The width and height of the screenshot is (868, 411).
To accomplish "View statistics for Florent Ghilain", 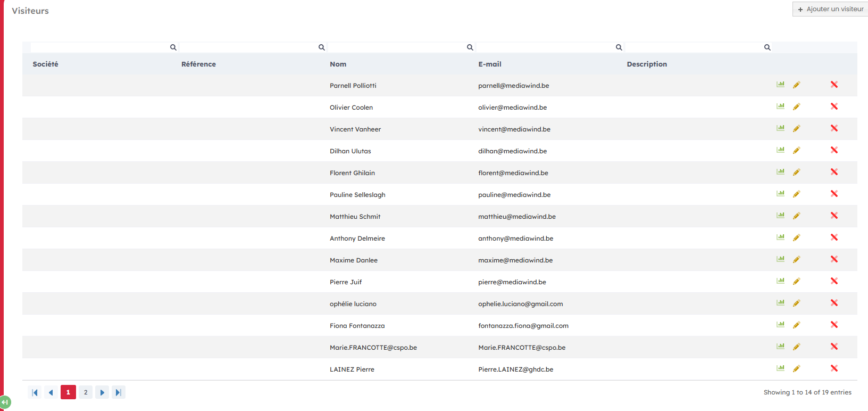I will (x=780, y=172).
